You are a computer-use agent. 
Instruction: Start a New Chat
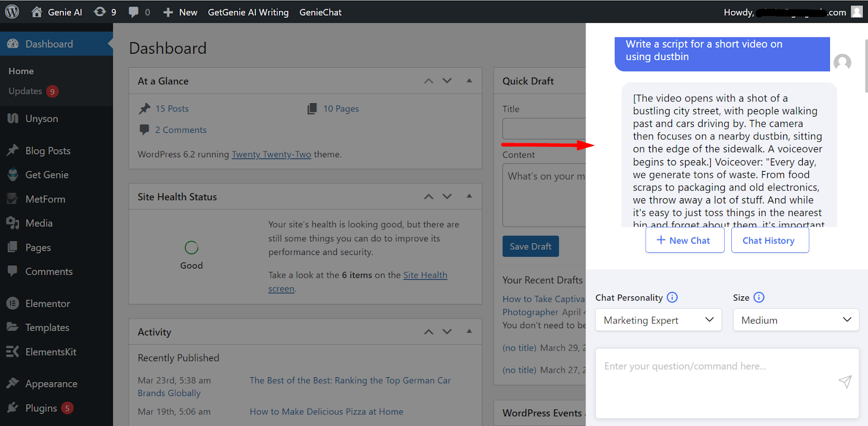tap(685, 240)
